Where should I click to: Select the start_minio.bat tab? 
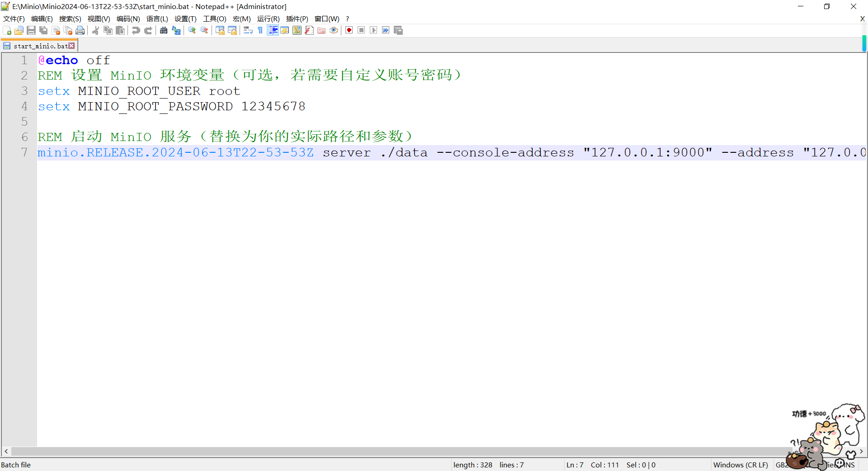pyautogui.click(x=40, y=46)
